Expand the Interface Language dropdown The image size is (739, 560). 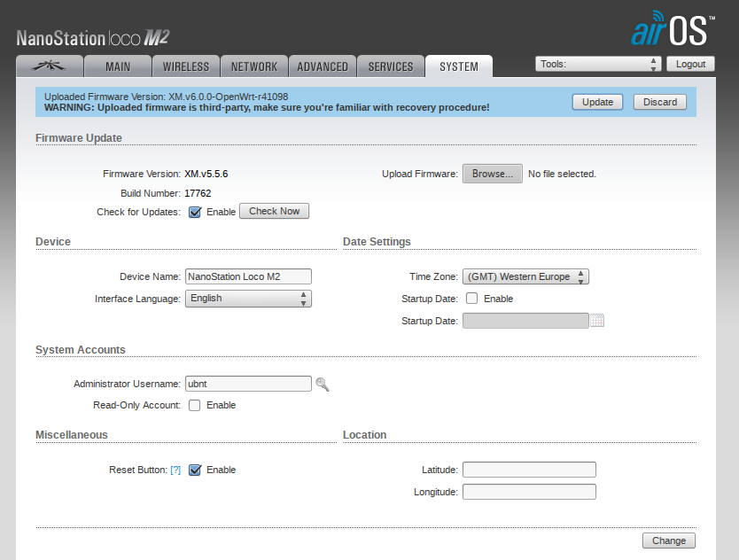click(x=248, y=299)
